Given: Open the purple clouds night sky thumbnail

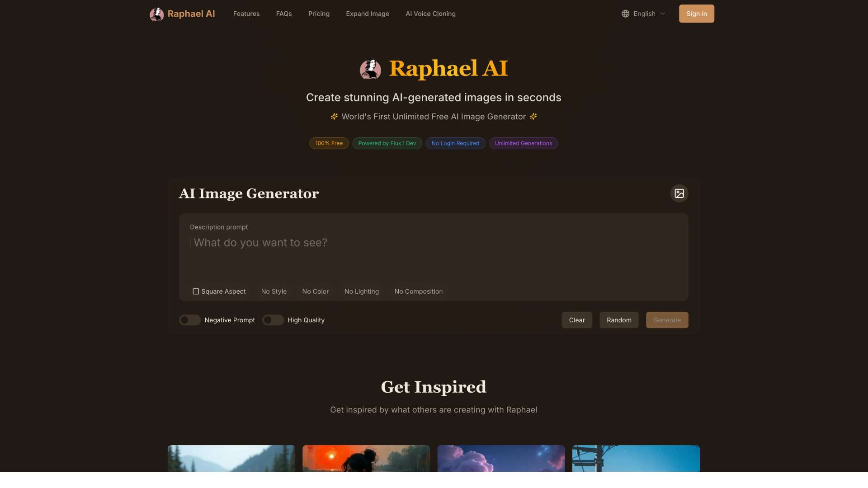Looking at the screenshot, I should tap(501, 458).
